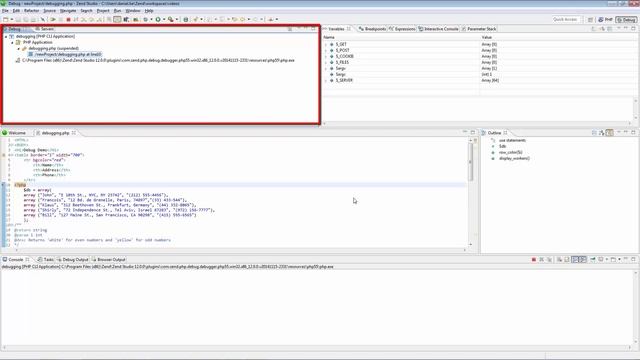Viewport: 640px width, 360px height.
Task: Select $db in the Outline
Action: point(502,147)
